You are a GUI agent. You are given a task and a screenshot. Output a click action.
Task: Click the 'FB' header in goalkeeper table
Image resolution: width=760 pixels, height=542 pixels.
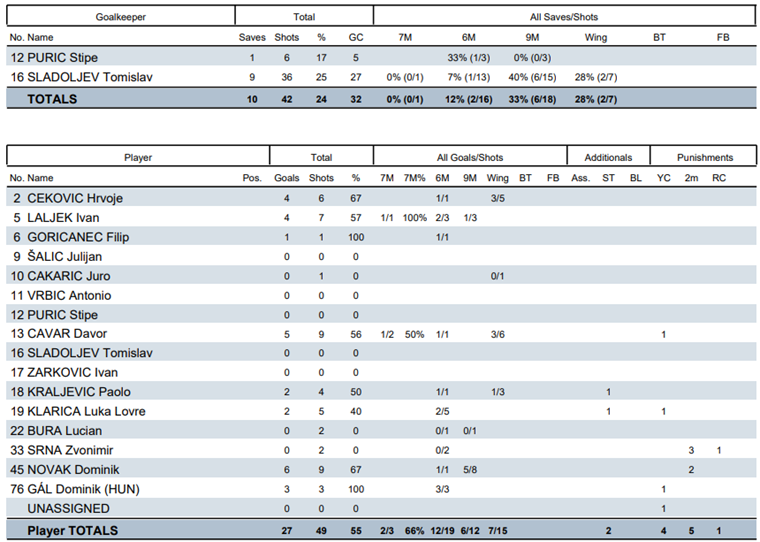(723, 37)
